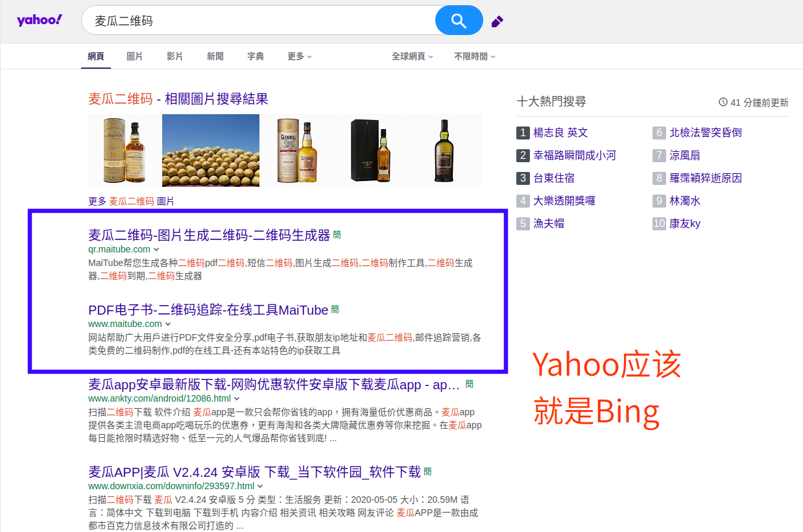The height and width of the screenshot is (532, 803).
Task: Click the black box whisky thumbnail
Action: click(x=371, y=151)
